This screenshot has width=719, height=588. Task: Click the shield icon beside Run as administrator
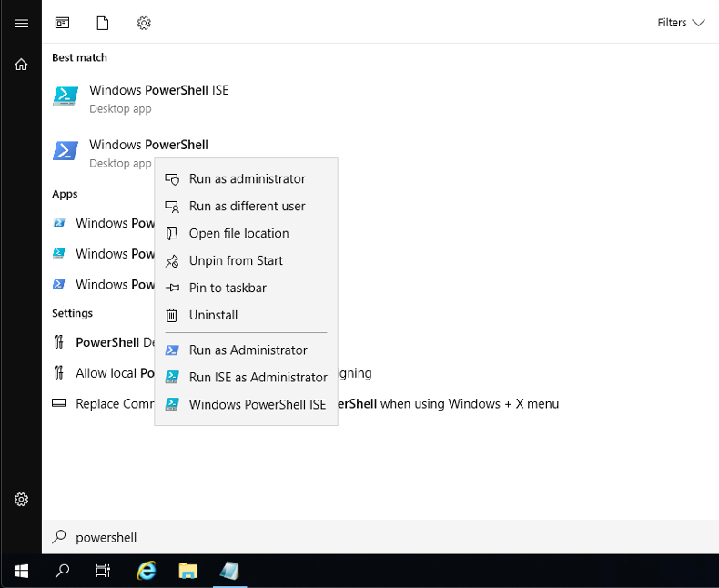(x=172, y=179)
